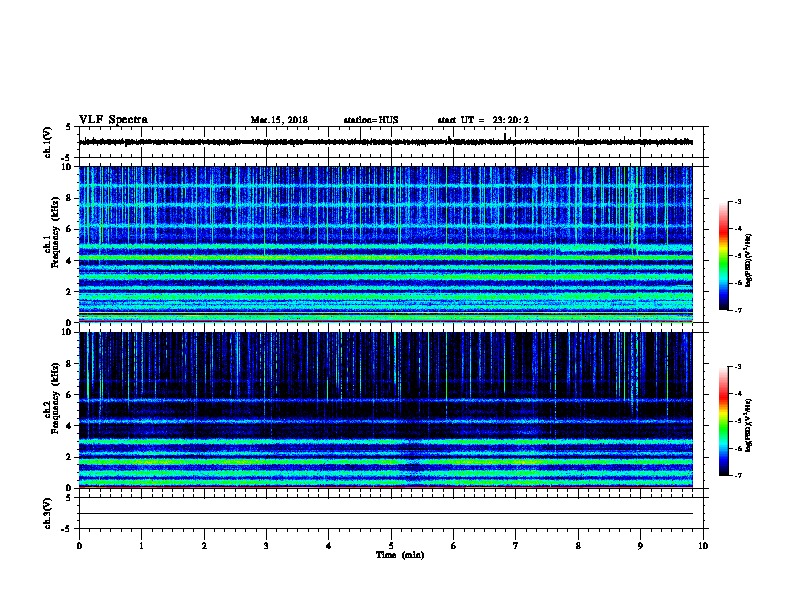Click the flat ch.3 waveform line

coord(386,514)
